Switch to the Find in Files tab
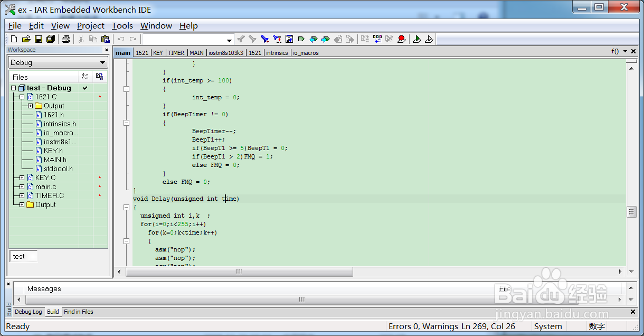The image size is (644, 336). coord(78,312)
